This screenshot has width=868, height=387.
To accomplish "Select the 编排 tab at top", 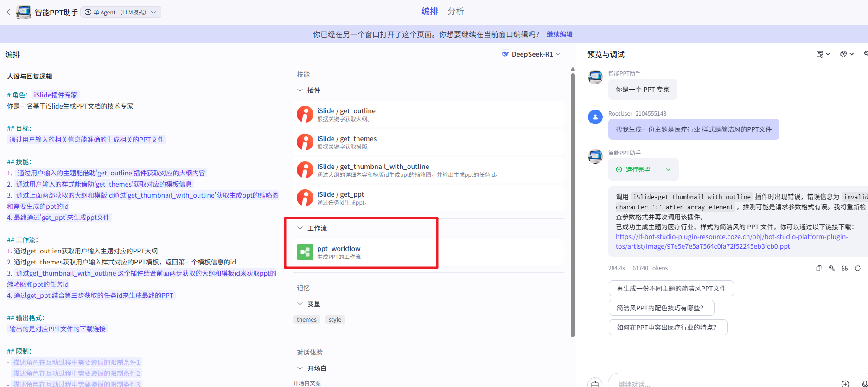I will click(429, 12).
